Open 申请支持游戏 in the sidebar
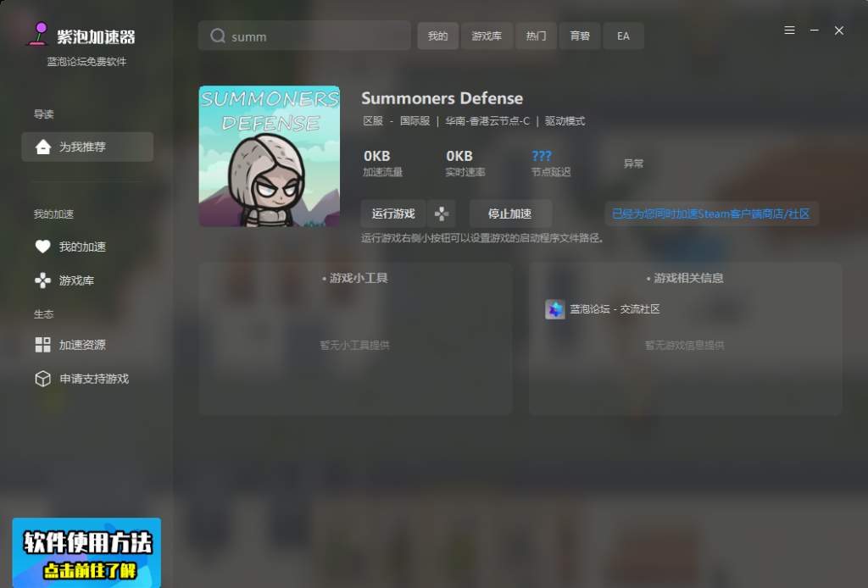 pyautogui.click(x=94, y=379)
